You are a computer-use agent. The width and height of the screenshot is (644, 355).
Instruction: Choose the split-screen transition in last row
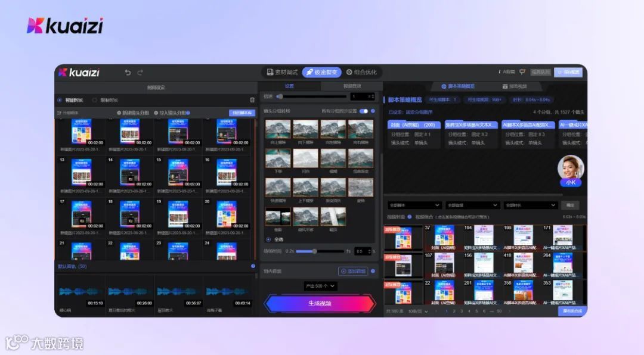[x=278, y=217]
